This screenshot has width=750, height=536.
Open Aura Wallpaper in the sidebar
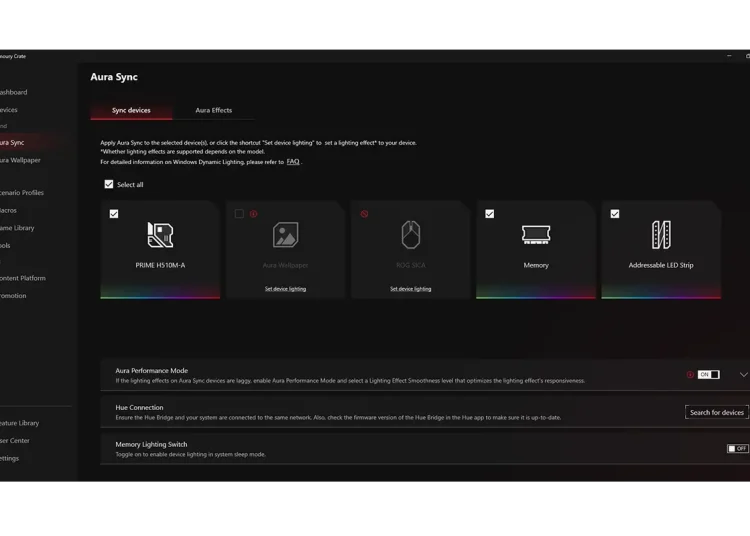[x=20, y=160]
